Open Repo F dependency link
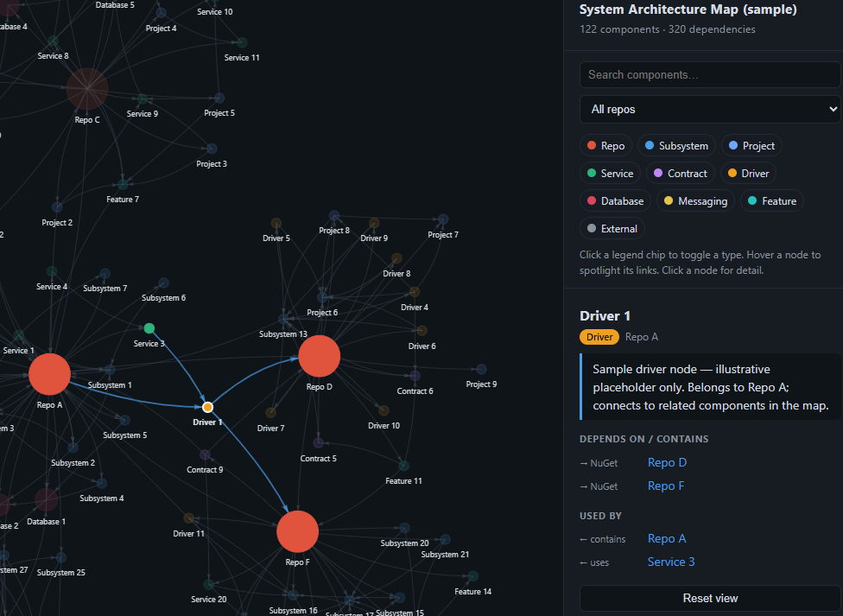The image size is (843, 616). (666, 486)
